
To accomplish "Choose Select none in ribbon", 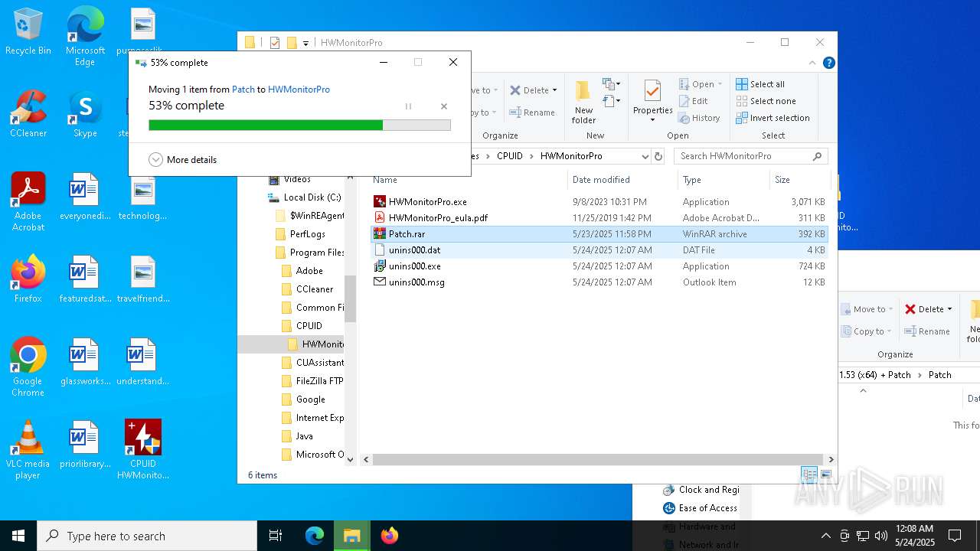I will [766, 101].
